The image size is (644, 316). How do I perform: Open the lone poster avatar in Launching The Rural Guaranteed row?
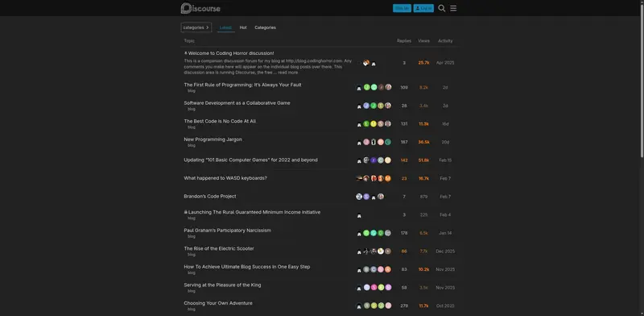tap(359, 215)
